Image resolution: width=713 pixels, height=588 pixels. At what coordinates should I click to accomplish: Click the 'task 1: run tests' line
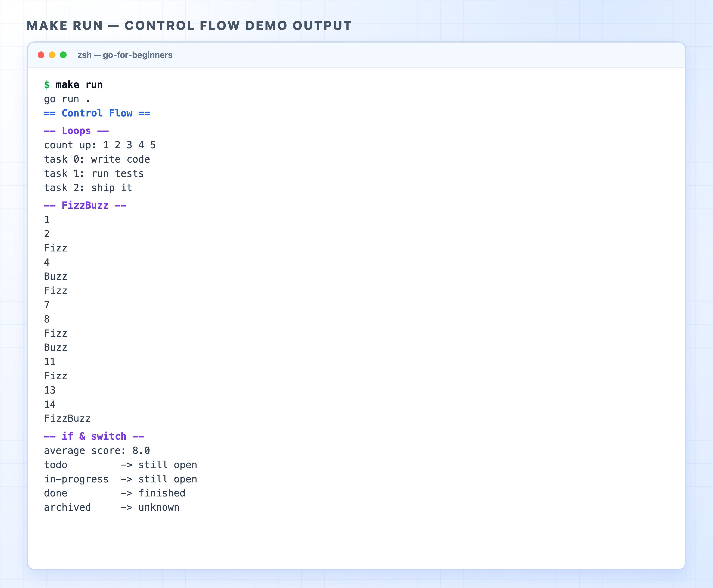click(x=94, y=174)
